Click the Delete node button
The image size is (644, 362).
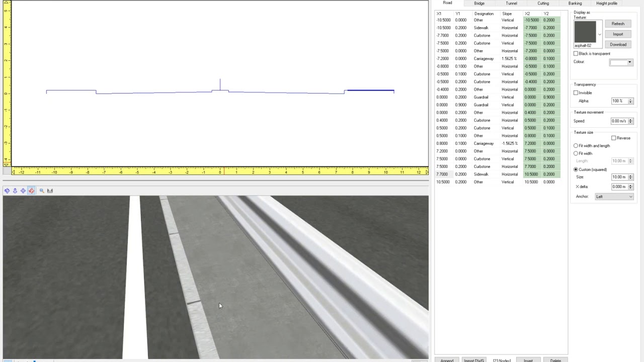tap(555, 360)
